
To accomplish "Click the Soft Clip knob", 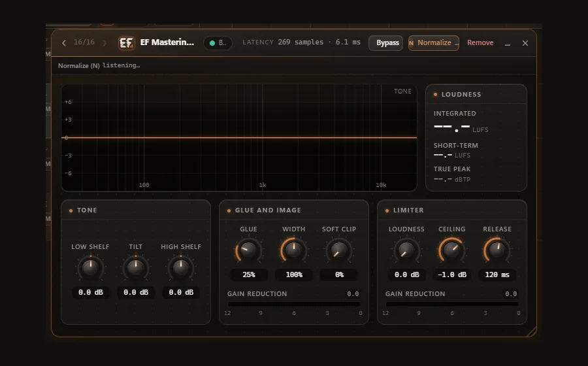I will pos(339,250).
